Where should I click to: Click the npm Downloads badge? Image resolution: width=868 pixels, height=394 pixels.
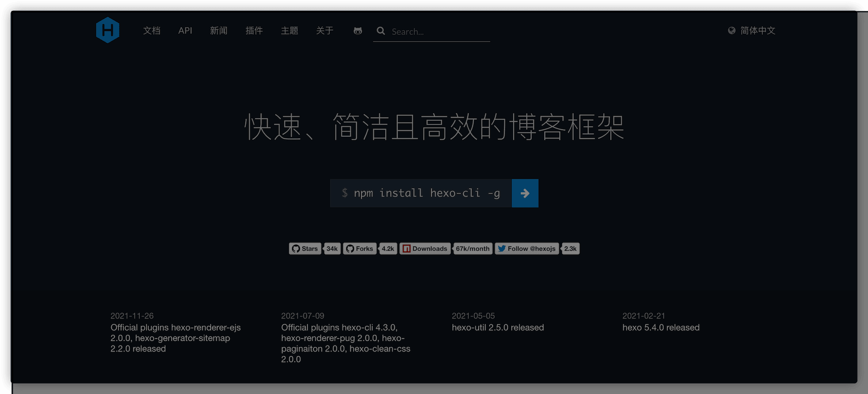pyautogui.click(x=425, y=249)
